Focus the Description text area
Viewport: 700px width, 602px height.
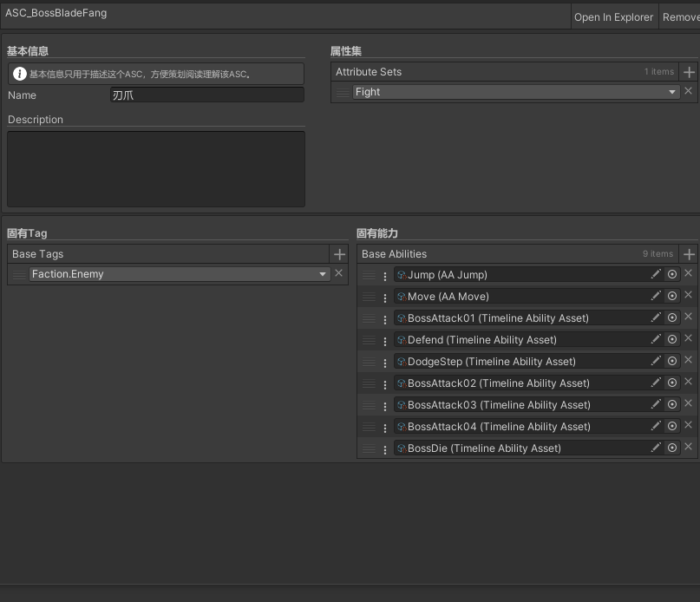click(156, 168)
